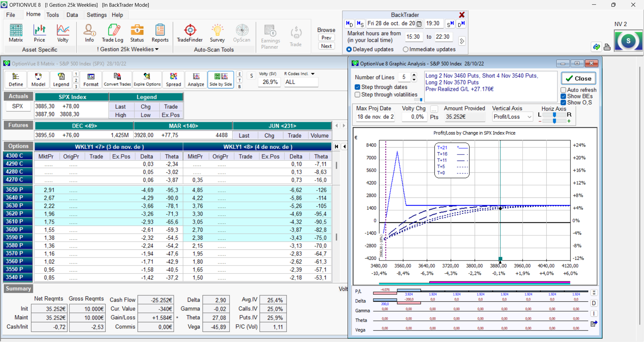
Task: Open the R Codes Incl. dropdown
Action: pos(313,74)
